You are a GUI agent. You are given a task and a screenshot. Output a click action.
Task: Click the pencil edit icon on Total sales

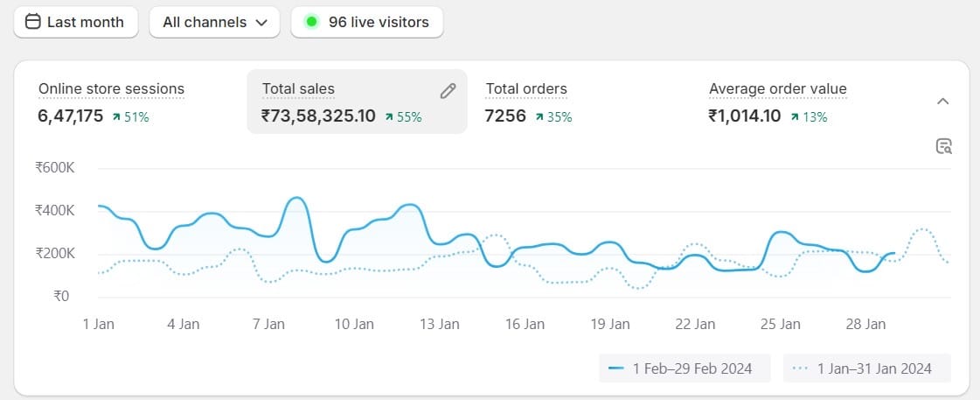448,90
